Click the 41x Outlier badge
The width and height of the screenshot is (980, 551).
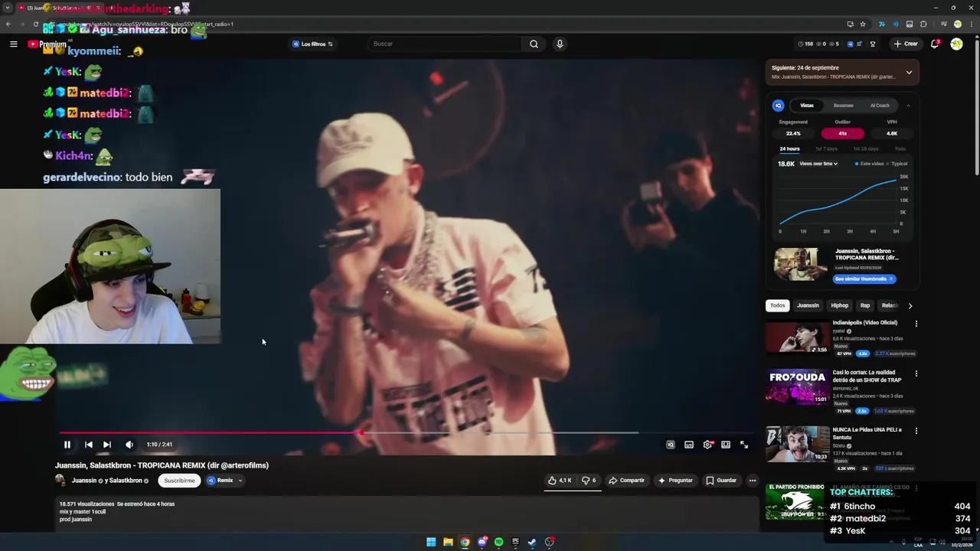[x=842, y=133]
